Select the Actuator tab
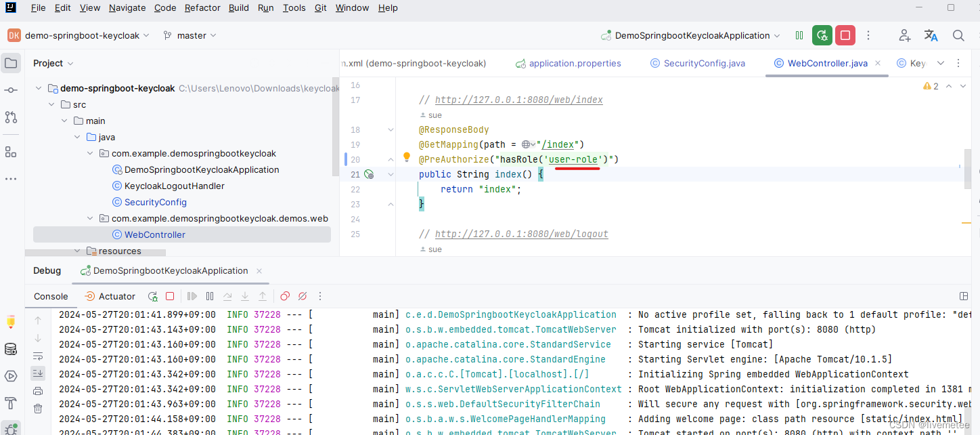 point(110,296)
